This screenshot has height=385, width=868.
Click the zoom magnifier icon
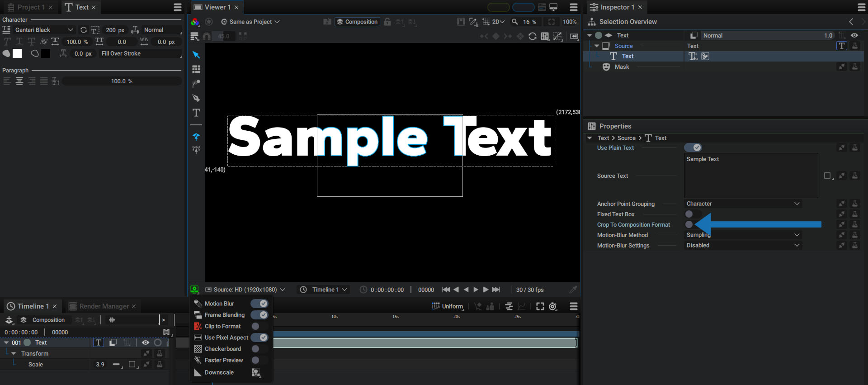515,22
